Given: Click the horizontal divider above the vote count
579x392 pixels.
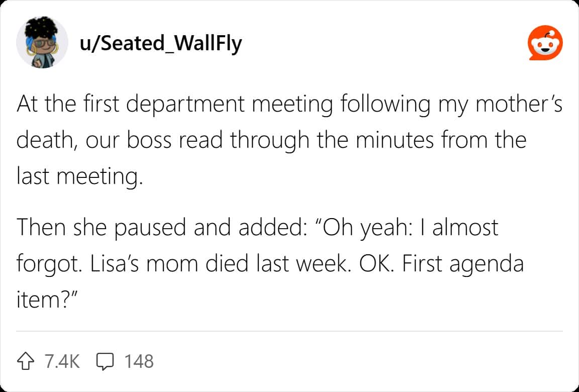Looking at the screenshot, I should click(x=289, y=331).
